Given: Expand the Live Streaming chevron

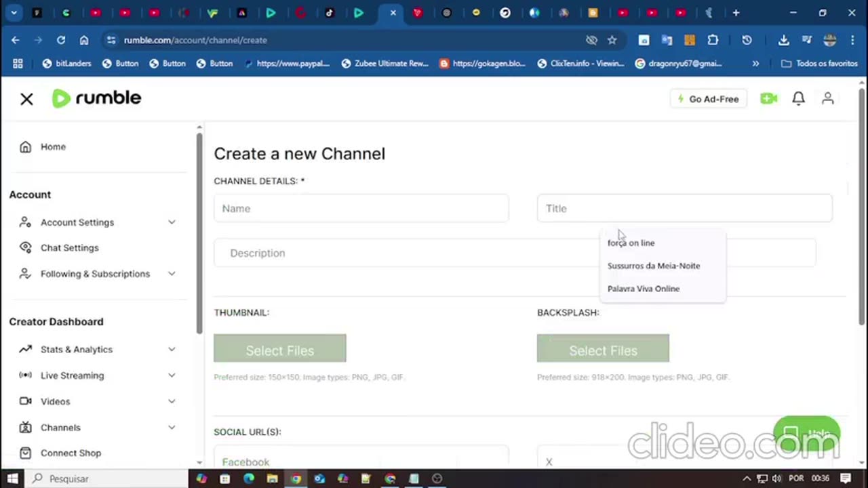Looking at the screenshot, I should pos(172,375).
